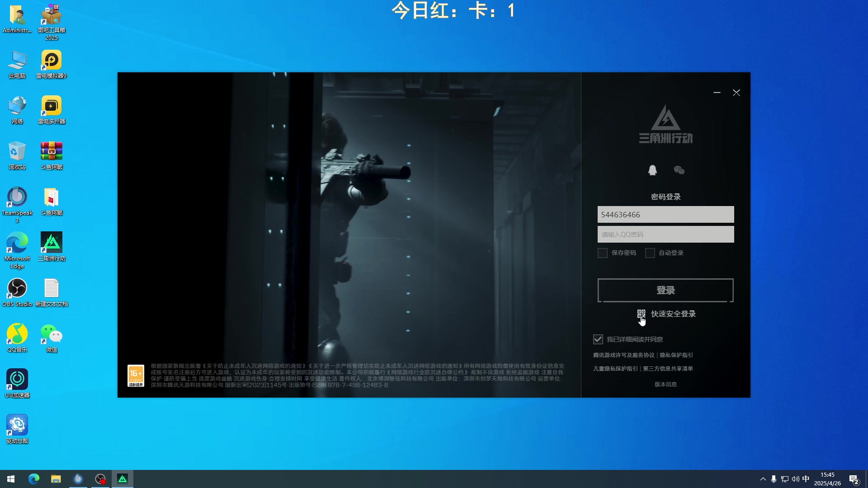Switch to OBS Studio taskbar button
This screenshot has height=488, width=868.
pyautogui.click(x=100, y=479)
